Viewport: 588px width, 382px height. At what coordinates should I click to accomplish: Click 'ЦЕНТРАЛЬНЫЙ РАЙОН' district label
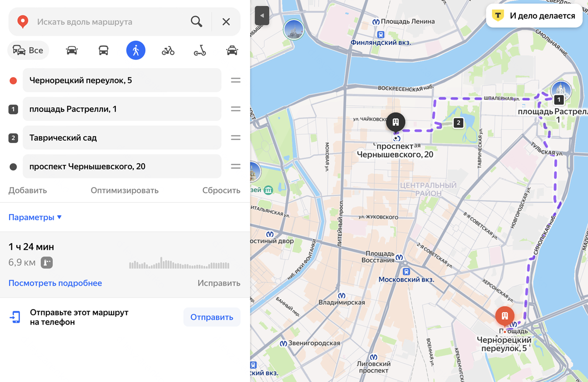tap(428, 189)
